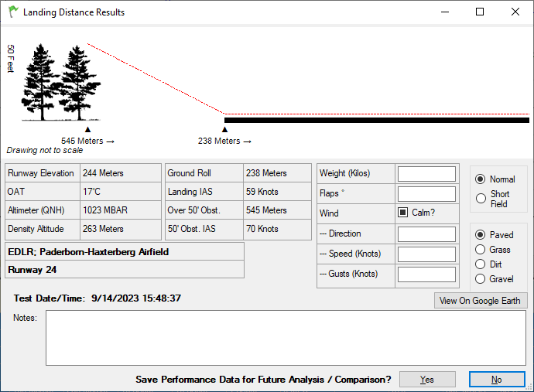Image resolution: width=534 pixels, height=392 pixels.
Task: Click the Test Date/Time value
Action: pyautogui.click(x=136, y=298)
